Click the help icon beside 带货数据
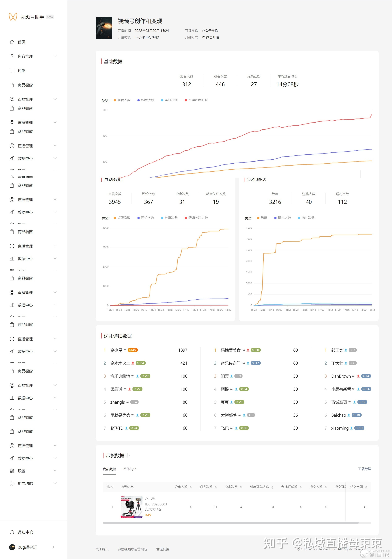Screen dimensions: 392x559 [128, 455]
